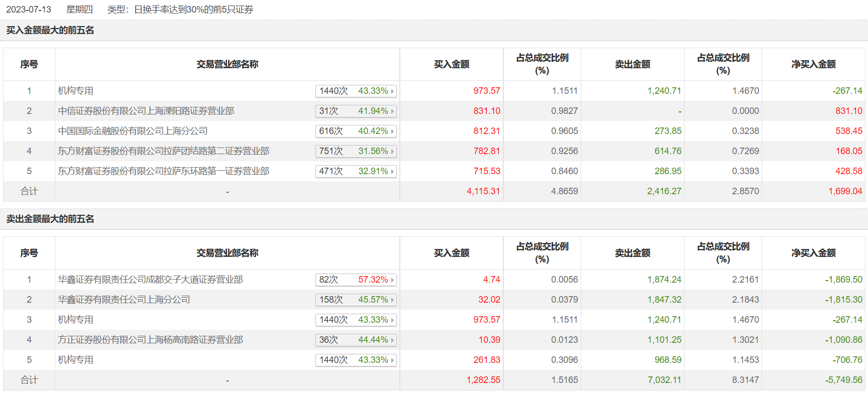Click arrow icon on 36次 44.44% badge
The image size is (868, 393).
click(x=392, y=340)
